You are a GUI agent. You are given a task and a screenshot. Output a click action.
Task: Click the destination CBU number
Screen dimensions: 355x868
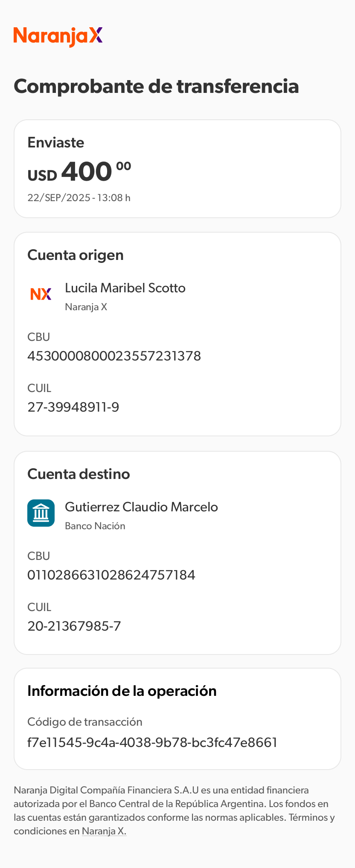tap(111, 575)
